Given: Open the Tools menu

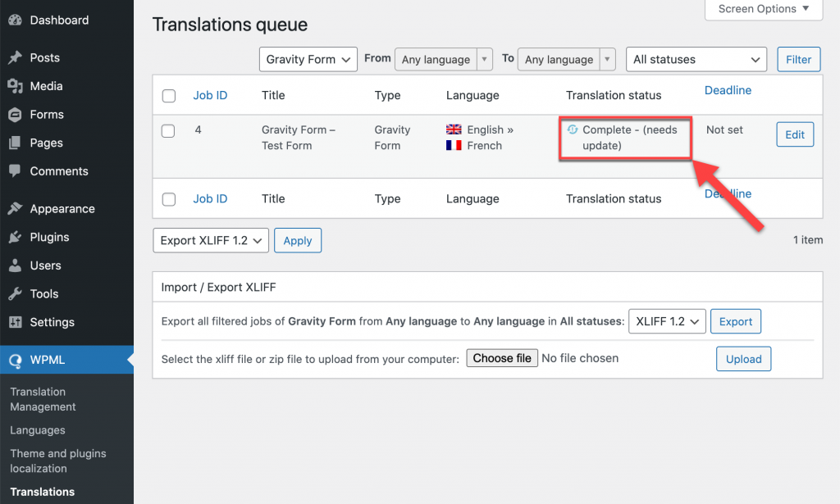Looking at the screenshot, I should 44,293.
